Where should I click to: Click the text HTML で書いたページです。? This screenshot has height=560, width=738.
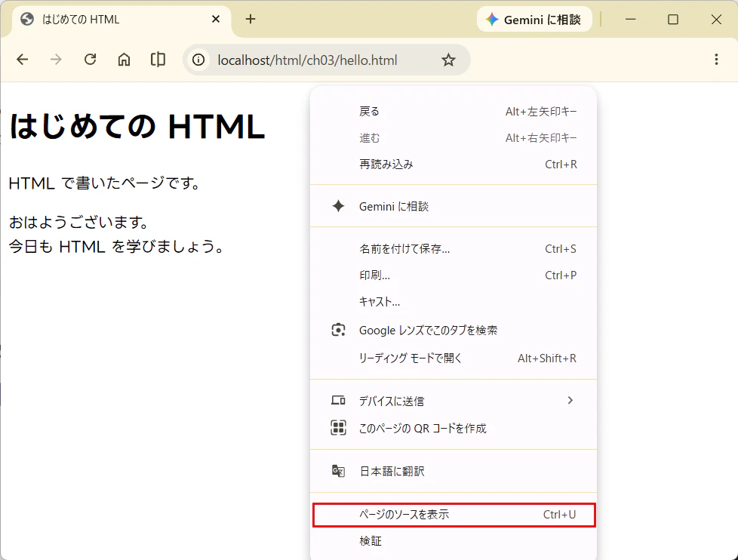click(x=105, y=183)
